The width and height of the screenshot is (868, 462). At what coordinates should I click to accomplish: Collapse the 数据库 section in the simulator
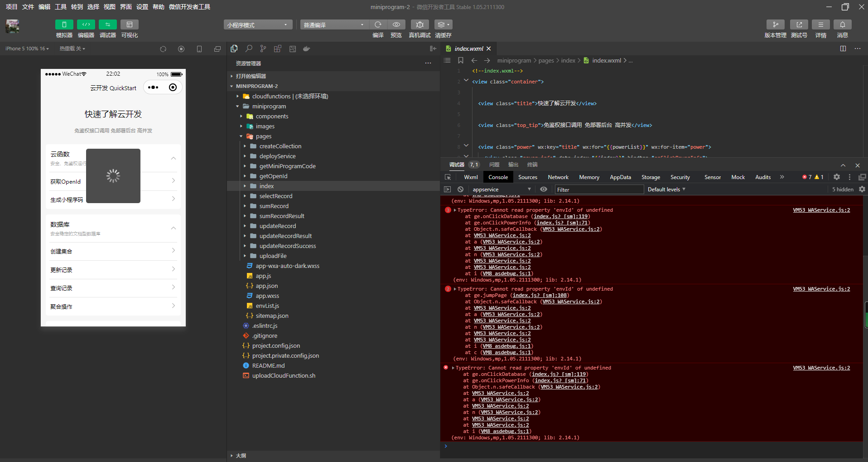pyautogui.click(x=173, y=228)
